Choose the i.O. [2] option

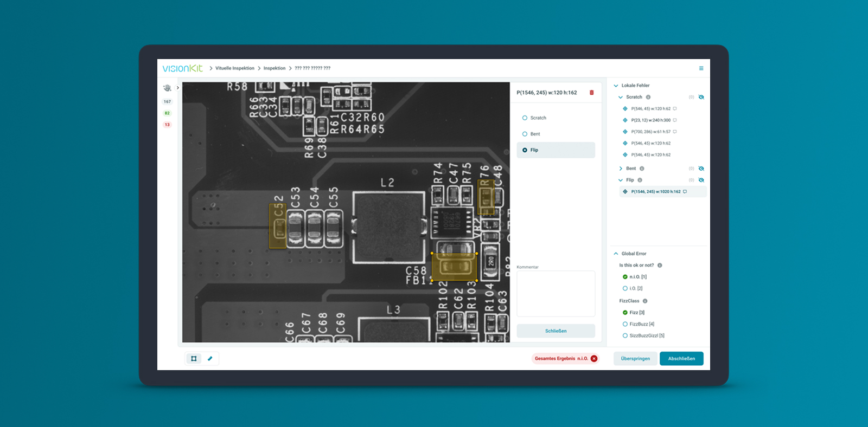point(625,288)
